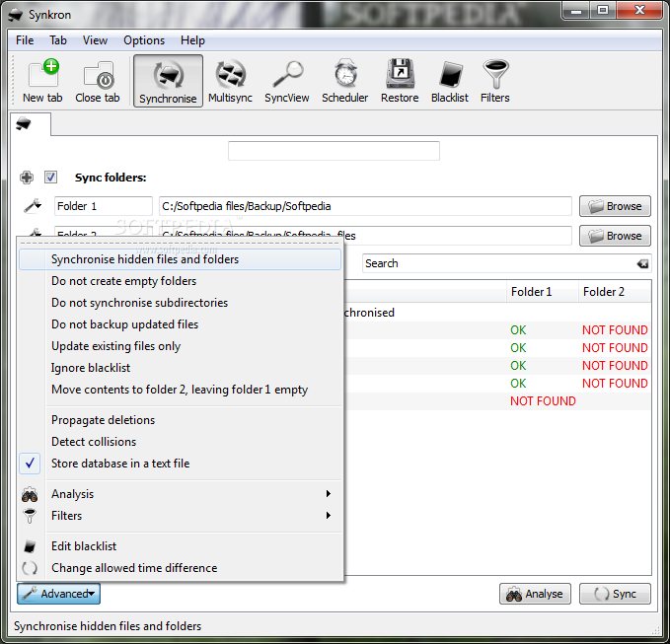Toggle the checkbox next to Sync folders
The image size is (670, 644).
(x=51, y=178)
